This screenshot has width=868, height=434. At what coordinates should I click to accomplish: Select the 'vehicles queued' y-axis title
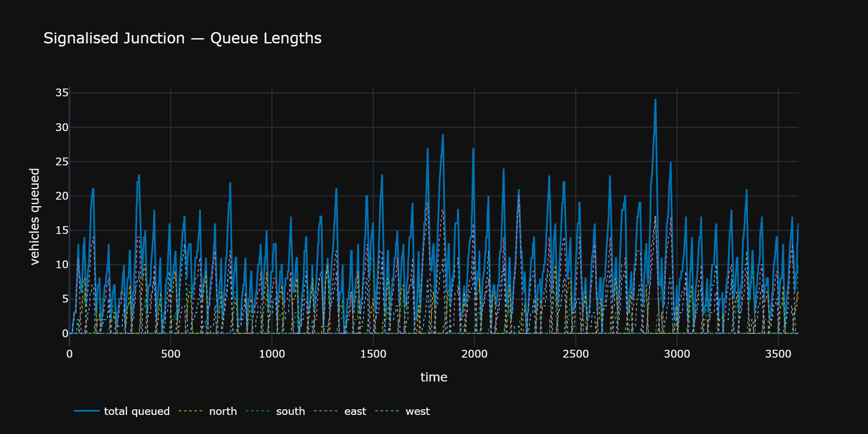34,217
